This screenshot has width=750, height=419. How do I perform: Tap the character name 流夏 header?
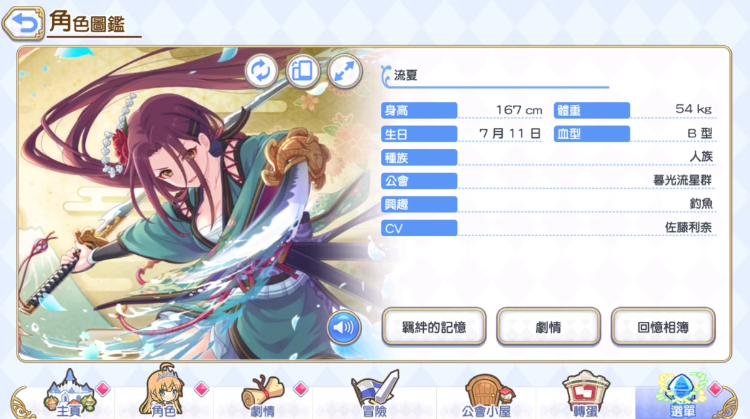pyautogui.click(x=406, y=75)
